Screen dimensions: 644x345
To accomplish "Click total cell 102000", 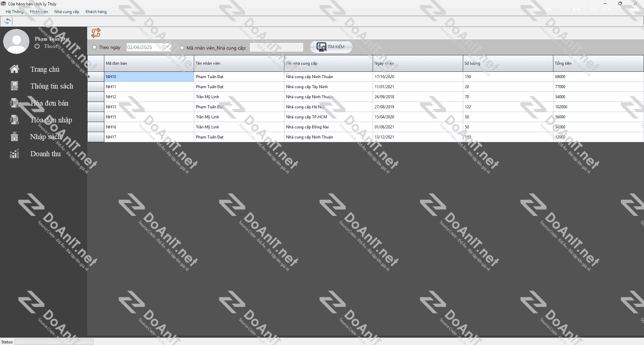I will coord(598,107).
